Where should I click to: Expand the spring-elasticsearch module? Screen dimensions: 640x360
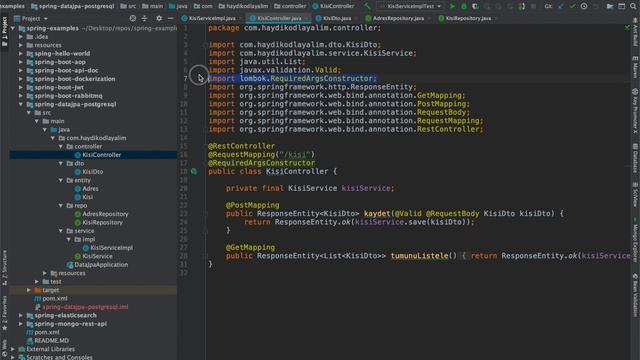point(21,316)
